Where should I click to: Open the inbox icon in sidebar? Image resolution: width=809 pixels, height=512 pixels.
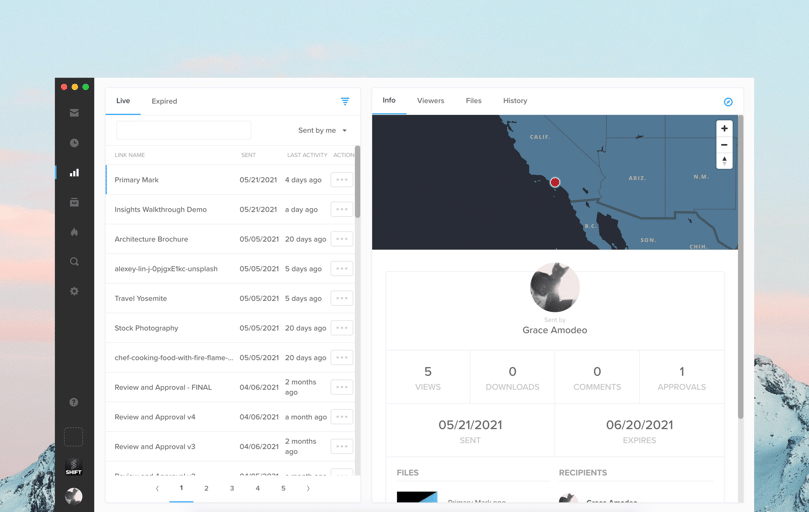pyautogui.click(x=74, y=113)
